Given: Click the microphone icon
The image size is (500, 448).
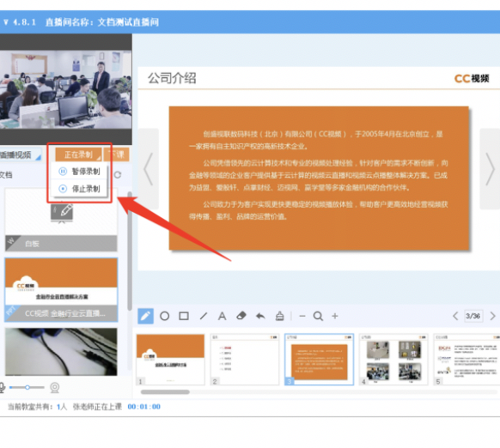Looking at the screenshot, I should coord(2,387).
